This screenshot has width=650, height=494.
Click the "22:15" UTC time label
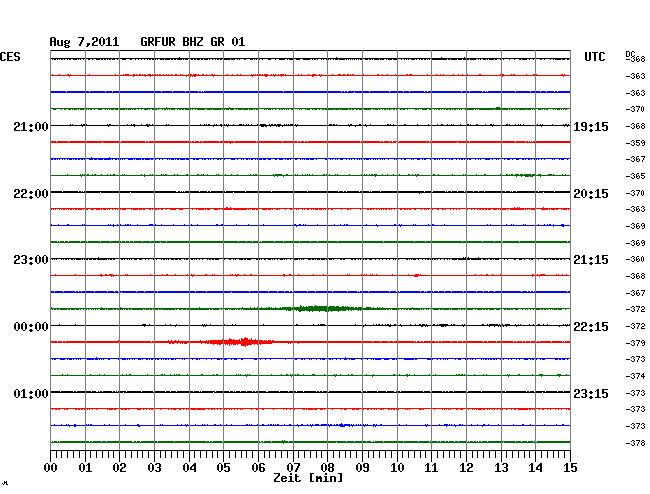tap(591, 327)
